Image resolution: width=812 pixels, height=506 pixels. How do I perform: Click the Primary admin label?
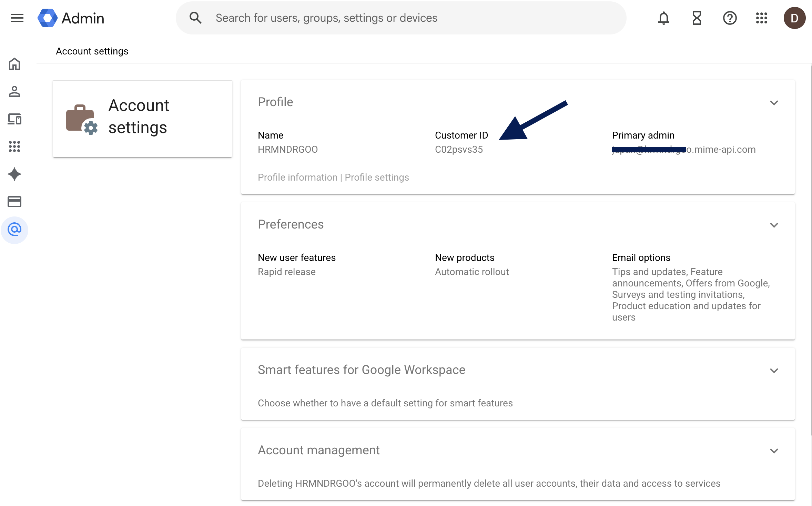point(643,135)
